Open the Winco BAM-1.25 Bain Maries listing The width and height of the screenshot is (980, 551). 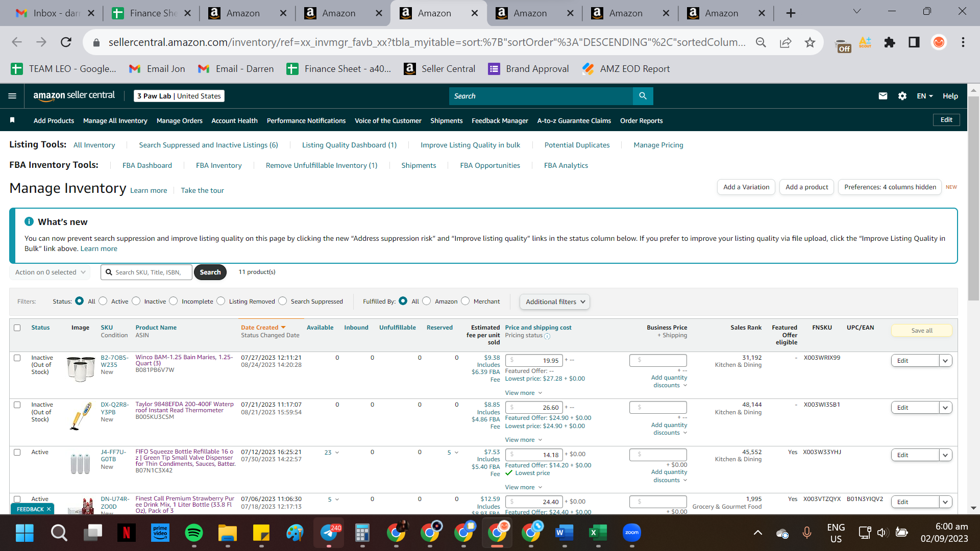(x=184, y=360)
